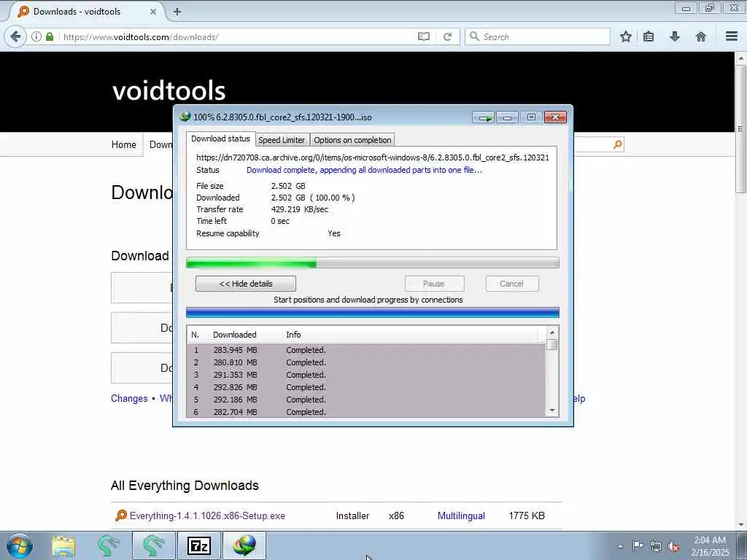The height and width of the screenshot is (560, 747).
Task: Select connection row 292.826 MB
Action: tap(366, 387)
